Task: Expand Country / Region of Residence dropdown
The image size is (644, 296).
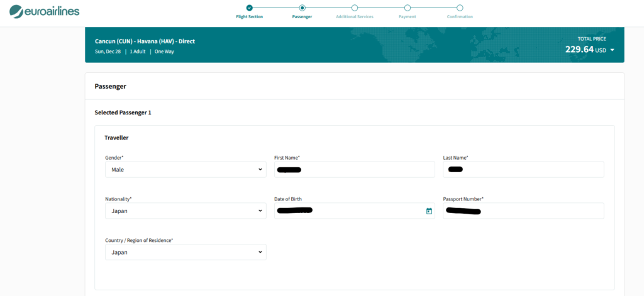Action: point(186,252)
